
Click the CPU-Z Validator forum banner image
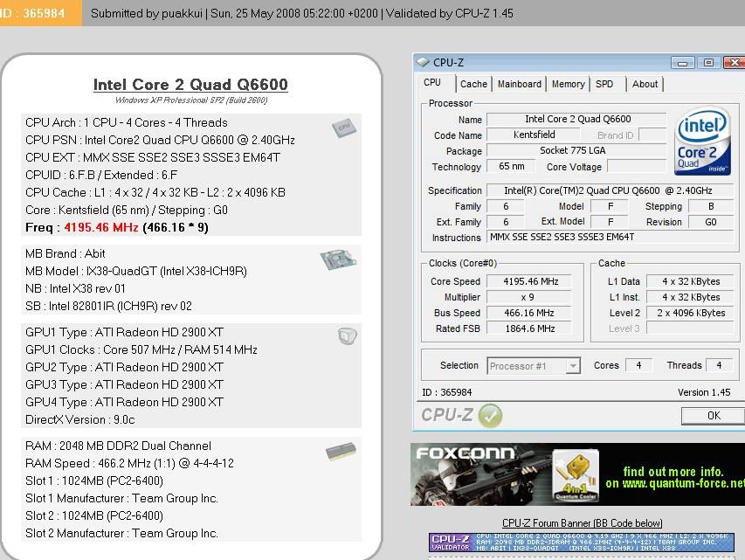[x=582, y=543]
